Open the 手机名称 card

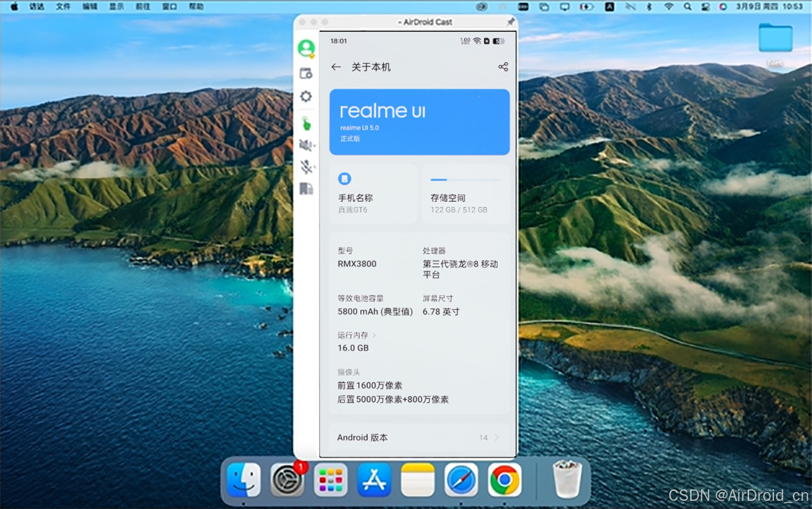374,194
